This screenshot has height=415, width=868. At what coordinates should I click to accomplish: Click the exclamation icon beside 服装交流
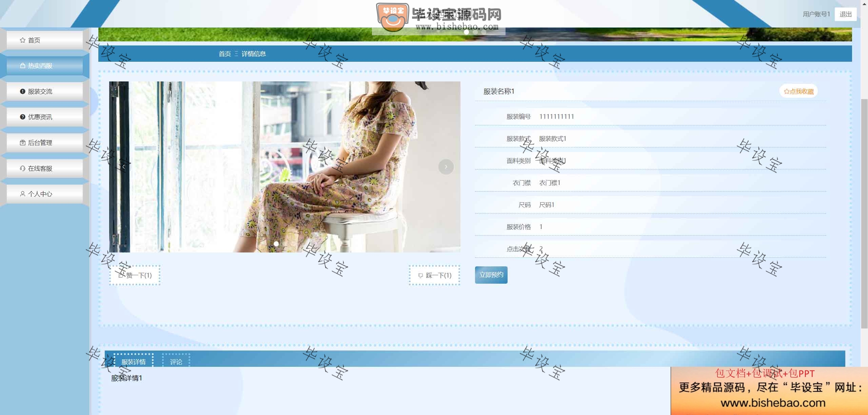point(23,91)
